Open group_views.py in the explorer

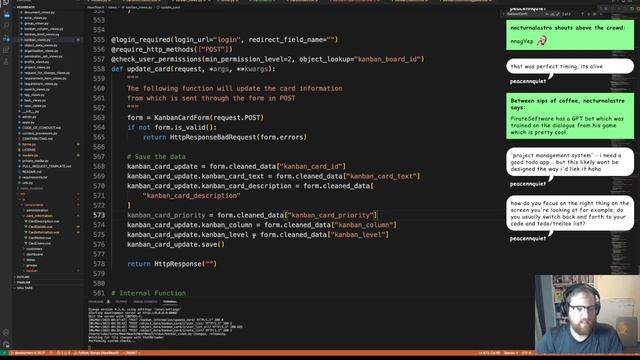pyautogui.click(x=36, y=23)
